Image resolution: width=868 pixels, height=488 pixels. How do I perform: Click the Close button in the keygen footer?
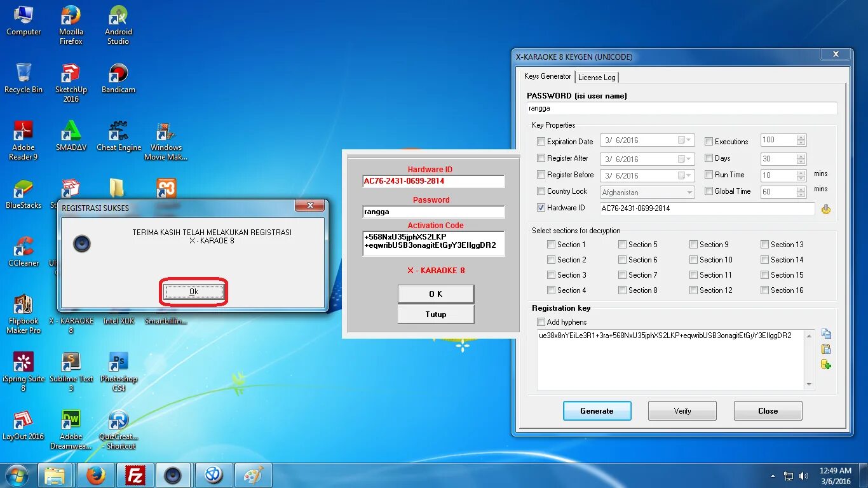click(768, 411)
